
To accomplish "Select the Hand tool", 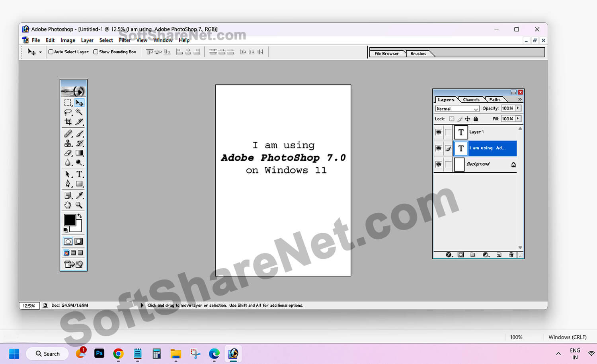I will pos(68,205).
